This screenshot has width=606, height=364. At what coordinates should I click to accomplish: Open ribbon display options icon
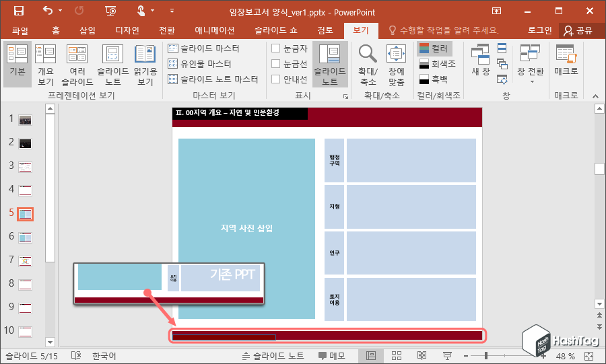click(x=497, y=11)
